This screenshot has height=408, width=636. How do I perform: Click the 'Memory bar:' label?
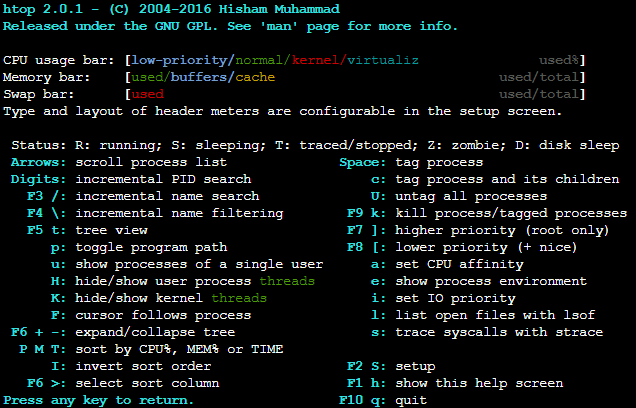click(47, 77)
